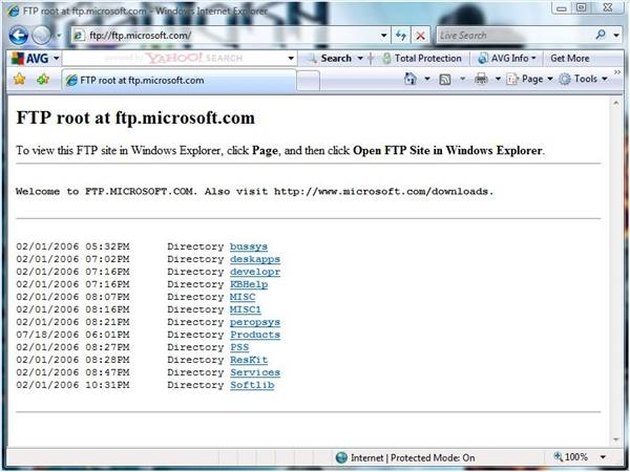This screenshot has height=472, width=630.
Task: Expand the Yahoo search field dropdown
Action: [x=291, y=58]
